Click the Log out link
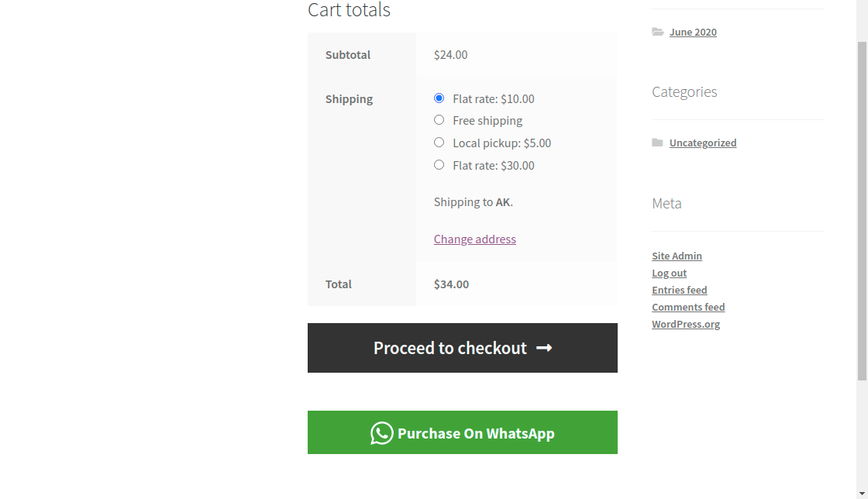 pyautogui.click(x=669, y=273)
